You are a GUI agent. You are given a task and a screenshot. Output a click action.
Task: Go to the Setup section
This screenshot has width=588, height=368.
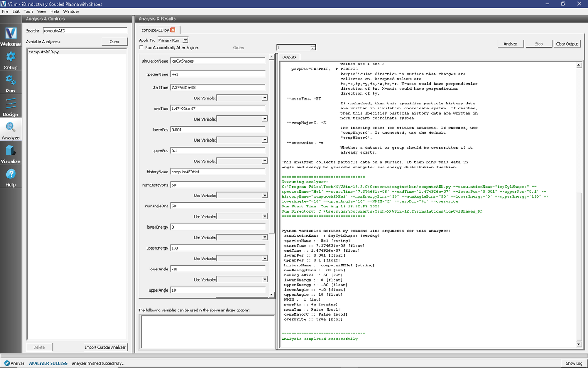(11, 60)
